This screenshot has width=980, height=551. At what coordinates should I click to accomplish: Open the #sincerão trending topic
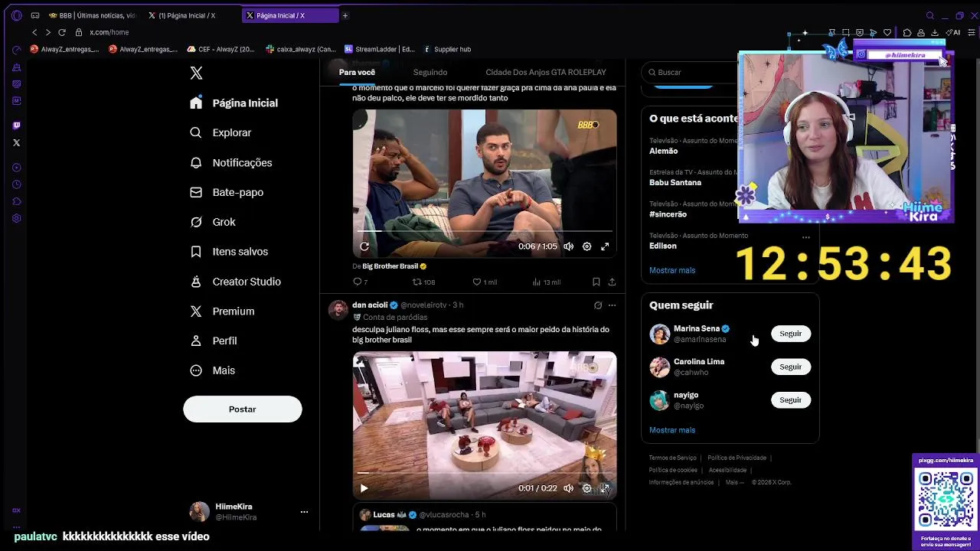[x=668, y=214]
